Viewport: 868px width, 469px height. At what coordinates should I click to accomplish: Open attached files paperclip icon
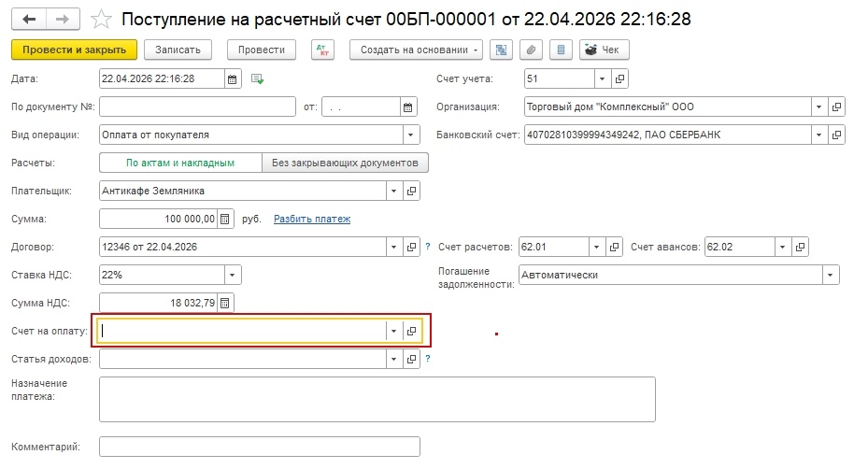pos(531,50)
